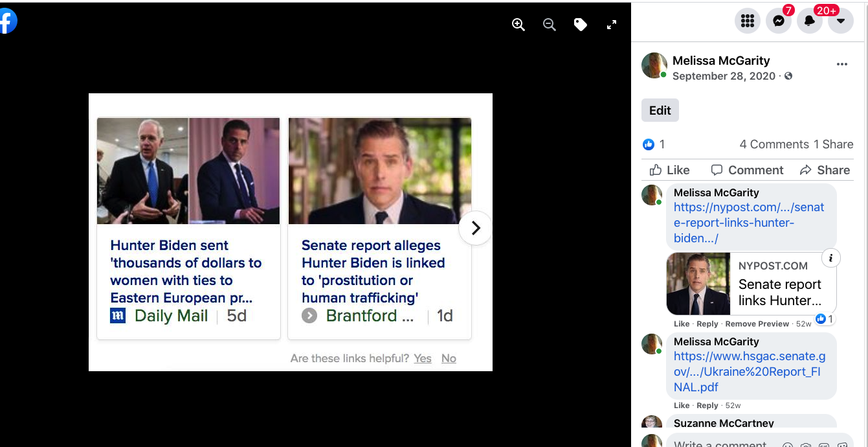Zoom out of the photo

point(550,25)
